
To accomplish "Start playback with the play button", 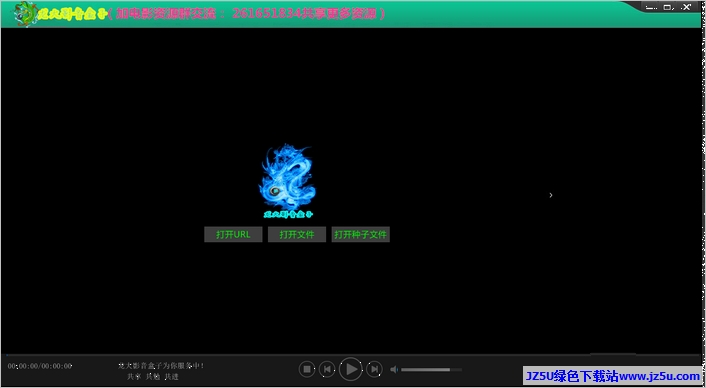I will click(x=350, y=369).
